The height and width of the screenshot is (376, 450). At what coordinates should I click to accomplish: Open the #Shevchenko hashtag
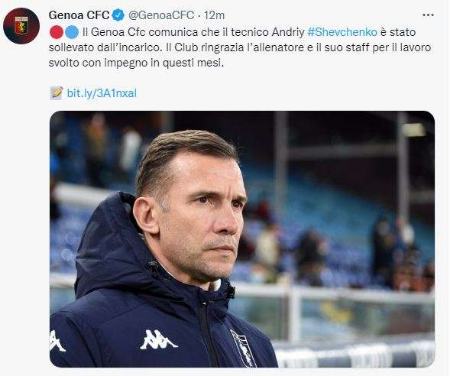point(342,32)
